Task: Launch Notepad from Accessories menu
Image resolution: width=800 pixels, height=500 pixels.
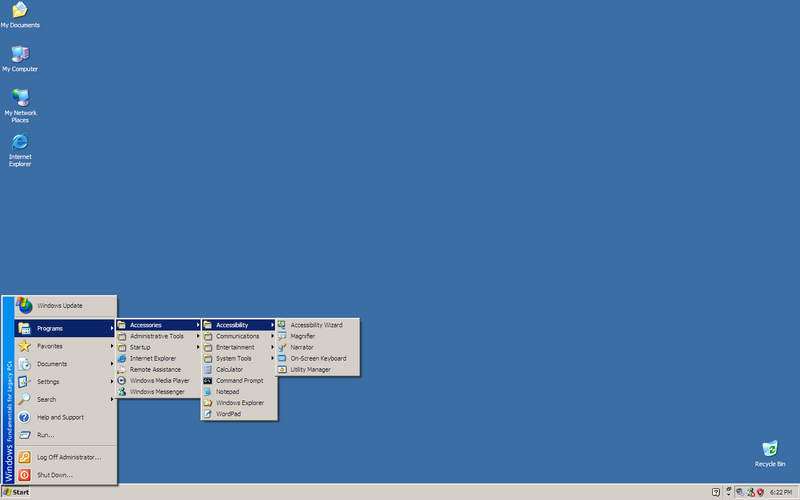Action: coord(239,392)
